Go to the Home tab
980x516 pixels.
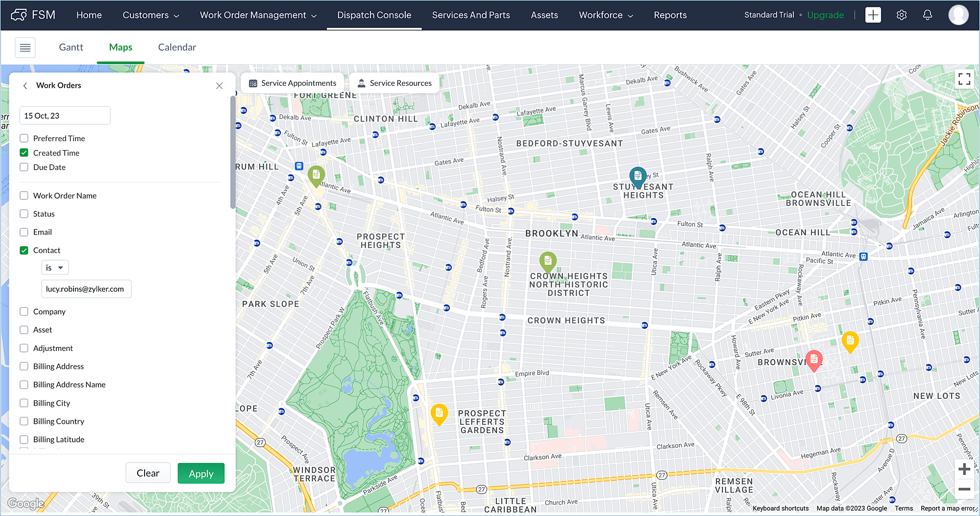pyautogui.click(x=89, y=15)
